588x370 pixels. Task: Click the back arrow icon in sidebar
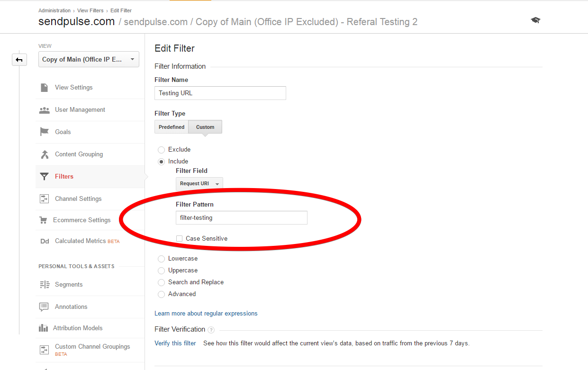pos(19,60)
